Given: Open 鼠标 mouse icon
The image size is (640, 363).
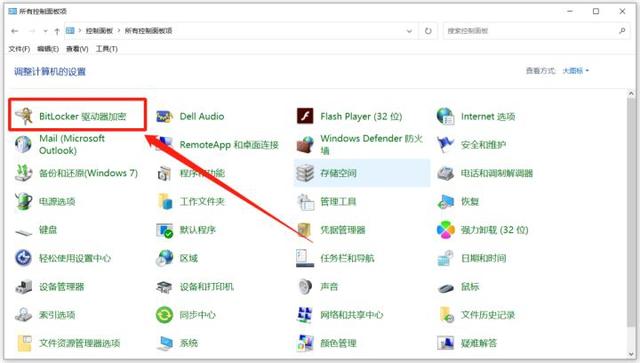Looking at the screenshot, I should [445, 288].
